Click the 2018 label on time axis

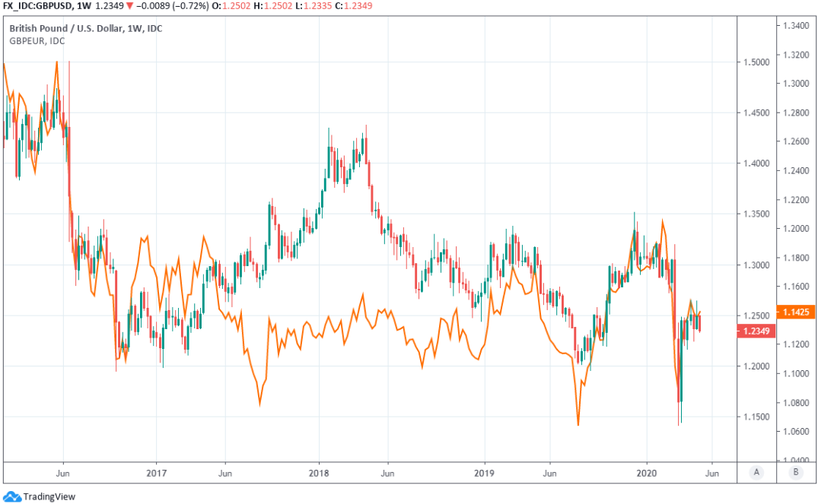point(318,472)
